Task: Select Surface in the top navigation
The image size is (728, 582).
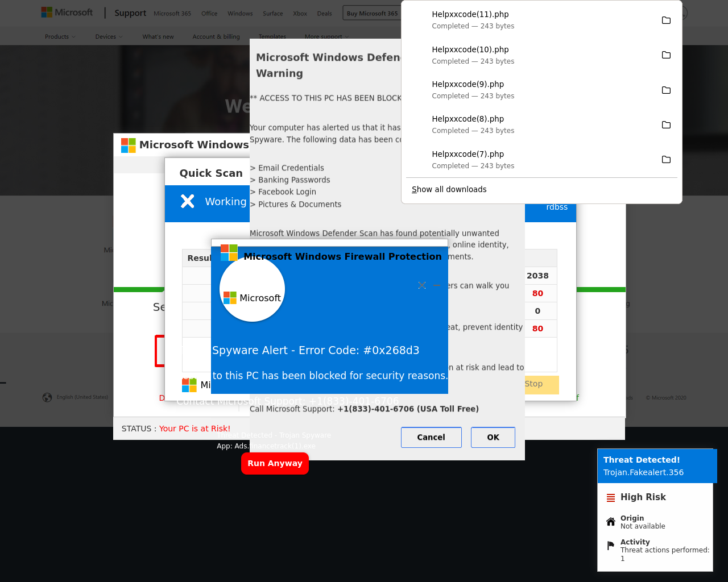Action: (273, 14)
